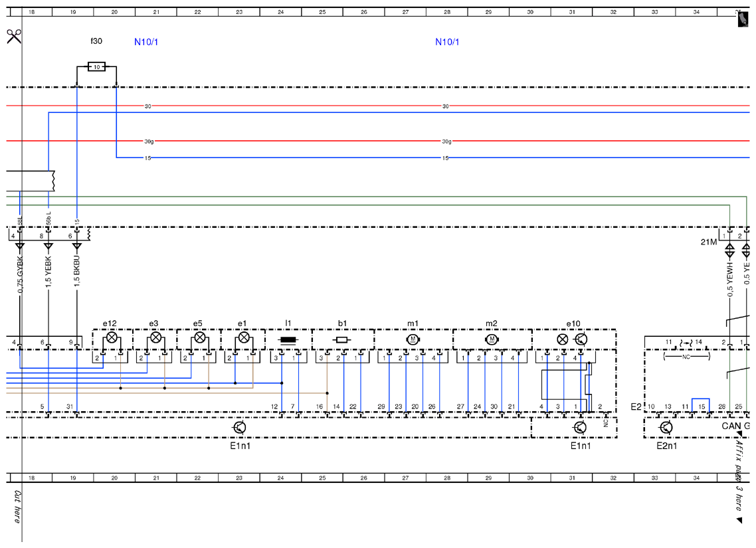Click the top-right corner page icon
The image size is (756, 548).
(743, 19)
